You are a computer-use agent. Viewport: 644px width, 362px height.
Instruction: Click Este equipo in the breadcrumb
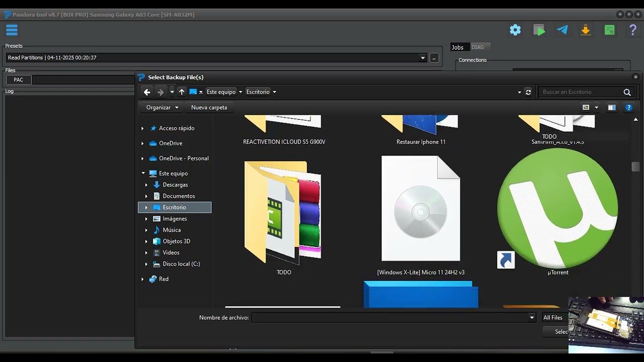tap(221, 92)
